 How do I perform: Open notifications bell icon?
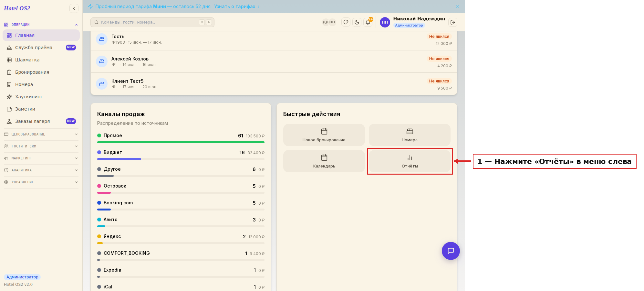click(x=368, y=22)
